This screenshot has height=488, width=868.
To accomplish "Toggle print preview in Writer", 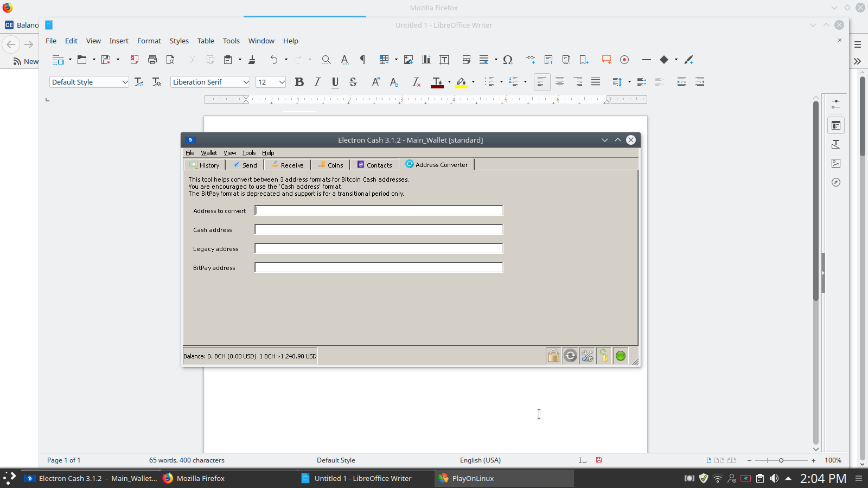I will click(x=170, y=60).
